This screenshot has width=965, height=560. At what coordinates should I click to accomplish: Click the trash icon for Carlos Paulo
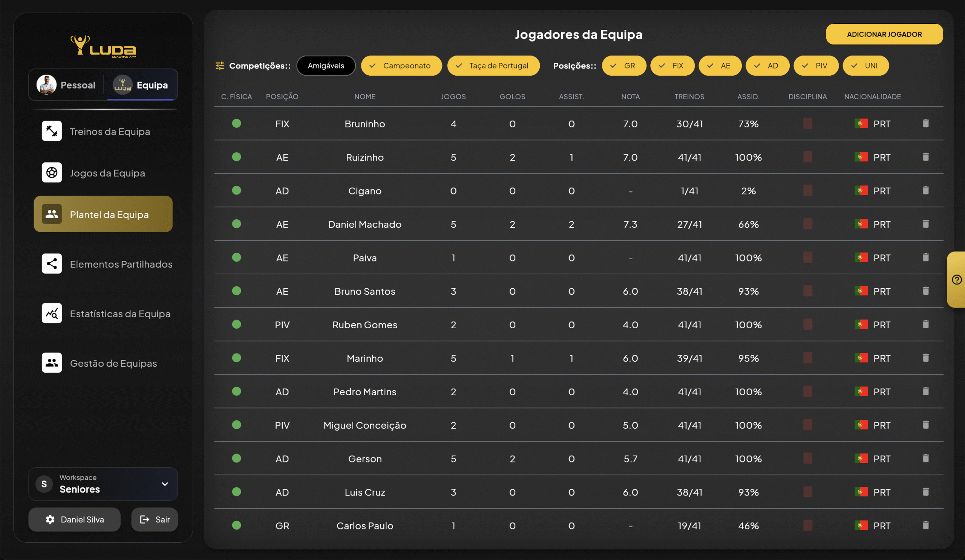click(925, 525)
